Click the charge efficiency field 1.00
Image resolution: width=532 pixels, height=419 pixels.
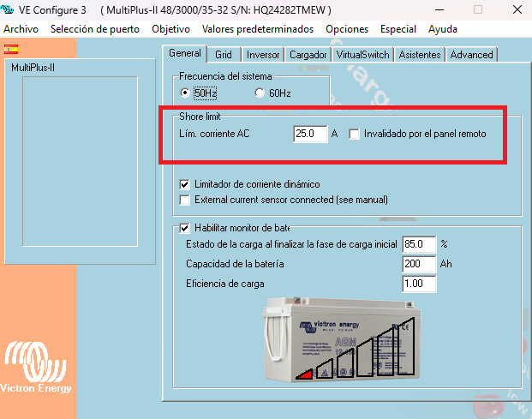pos(419,284)
